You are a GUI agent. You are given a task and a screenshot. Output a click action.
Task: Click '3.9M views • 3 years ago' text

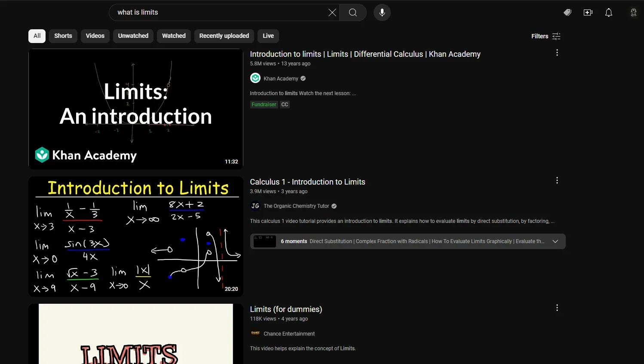tap(279, 191)
